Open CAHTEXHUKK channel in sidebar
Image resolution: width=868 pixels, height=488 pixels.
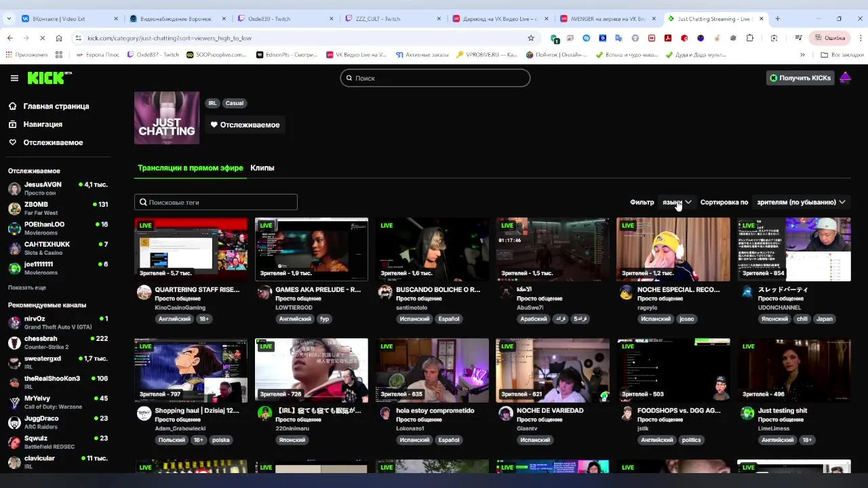coord(58,248)
